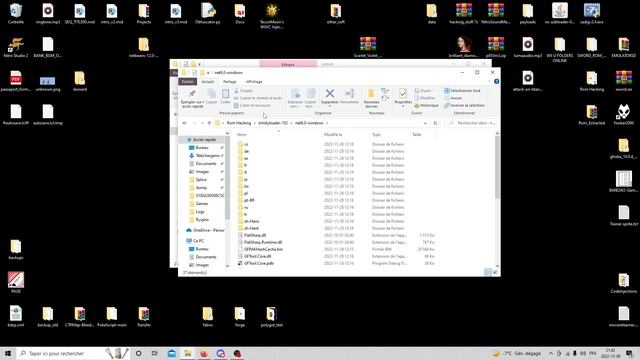Image resolution: width=640 pixels, height=360 pixels.
Task: Switch to Details view button in status bar
Action: (x=488, y=272)
